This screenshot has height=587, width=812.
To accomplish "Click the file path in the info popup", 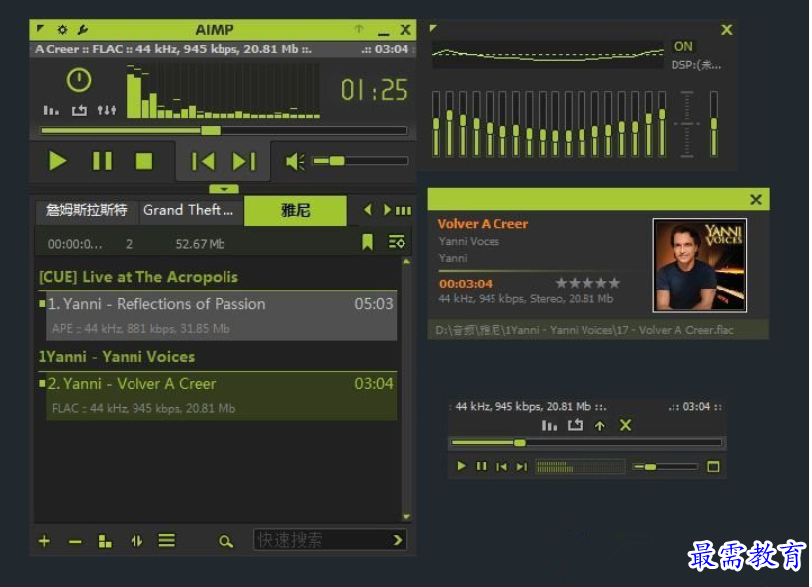I will (x=585, y=330).
